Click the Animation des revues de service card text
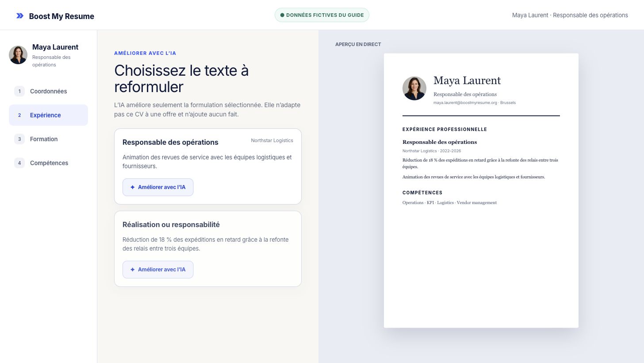 pyautogui.click(x=207, y=162)
